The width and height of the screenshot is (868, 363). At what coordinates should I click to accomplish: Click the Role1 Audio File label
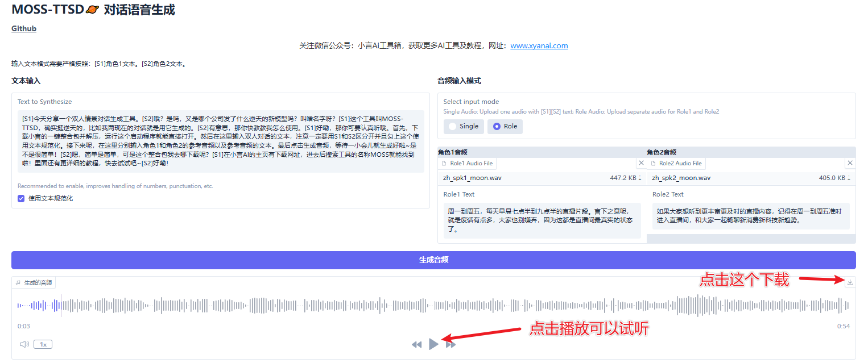click(467, 163)
